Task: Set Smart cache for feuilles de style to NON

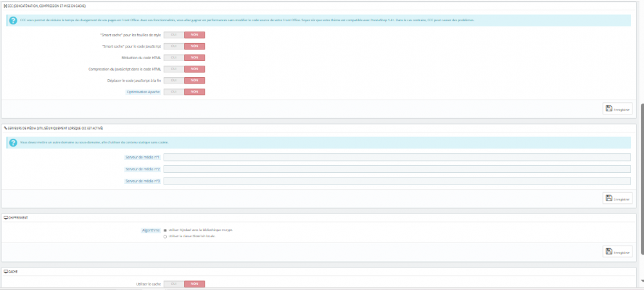Action: pyautogui.click(x=194, y=35)
